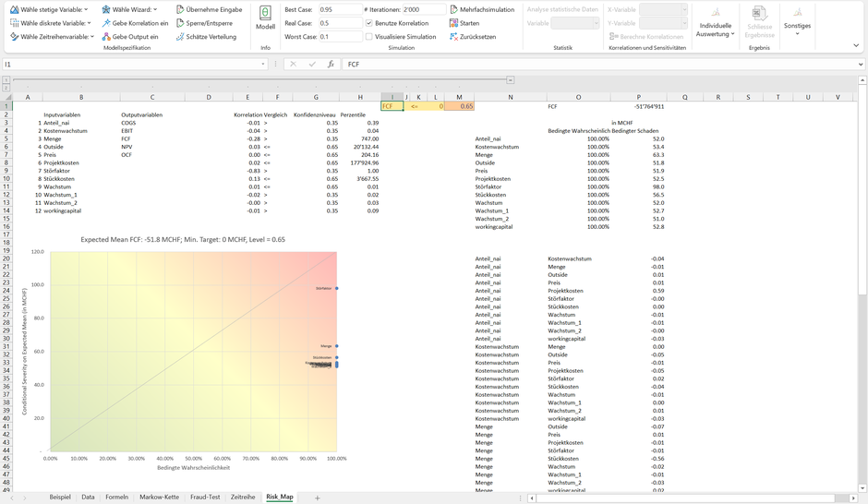Open the Wähle stetige Variable menu
This screenshot has width=868, height=504.
(x=49, y=9)
